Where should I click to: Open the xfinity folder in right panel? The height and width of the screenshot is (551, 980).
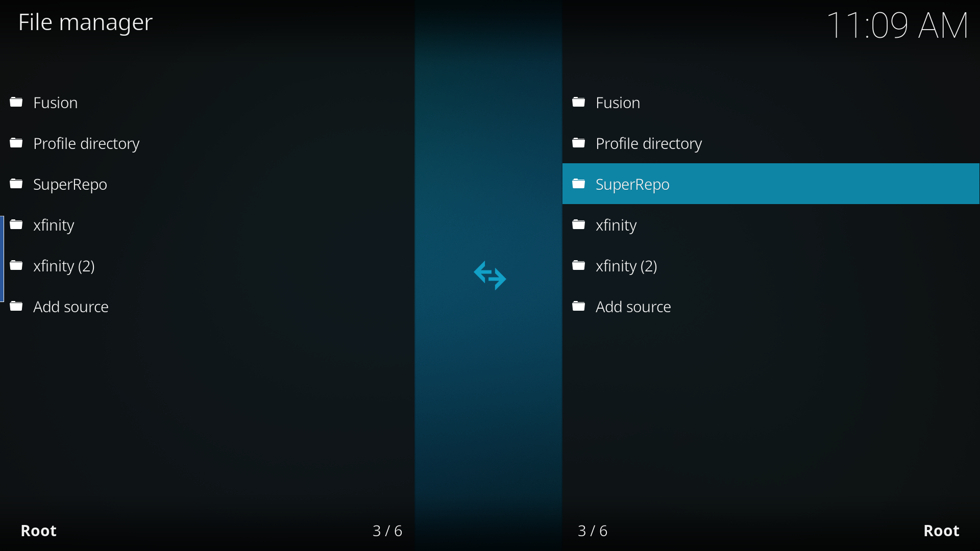point(616,224)
